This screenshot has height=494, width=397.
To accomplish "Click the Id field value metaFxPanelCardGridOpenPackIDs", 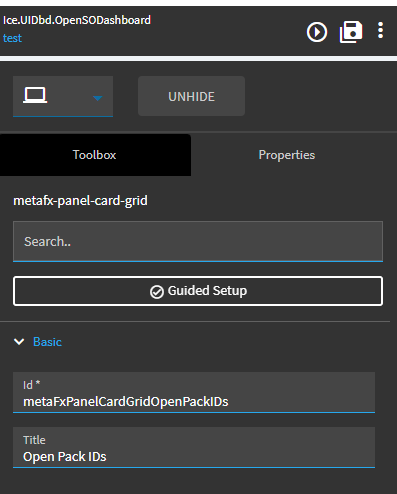I will tap(126, 402).
